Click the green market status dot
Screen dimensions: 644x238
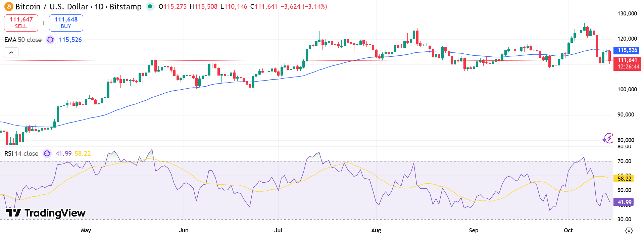[150, 6]
